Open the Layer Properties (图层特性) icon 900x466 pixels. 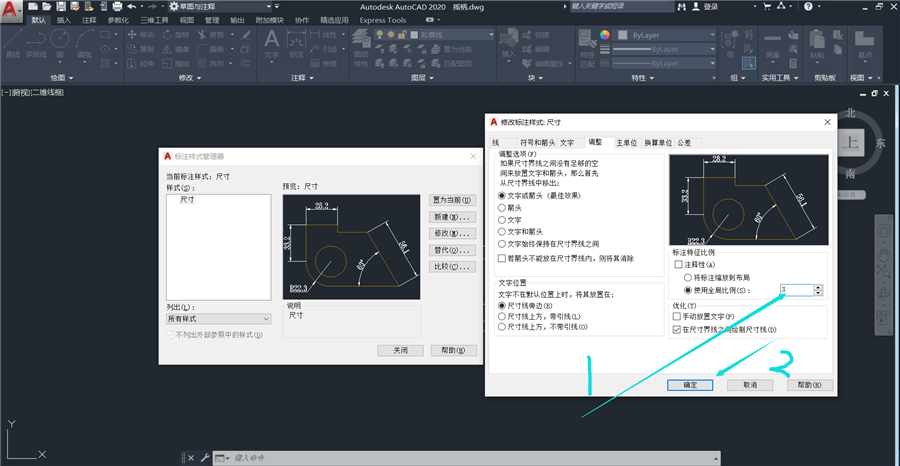[361, 49]
